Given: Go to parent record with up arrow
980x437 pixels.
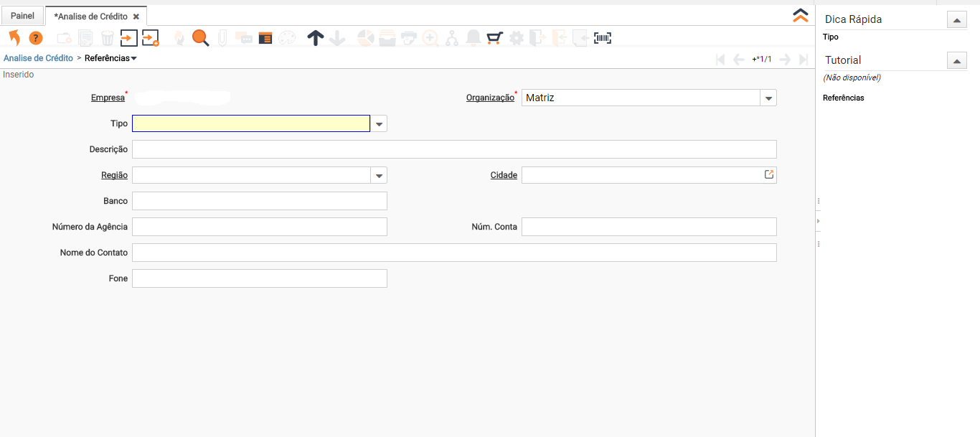Looking at the screenshot, I should coord(315,38).
